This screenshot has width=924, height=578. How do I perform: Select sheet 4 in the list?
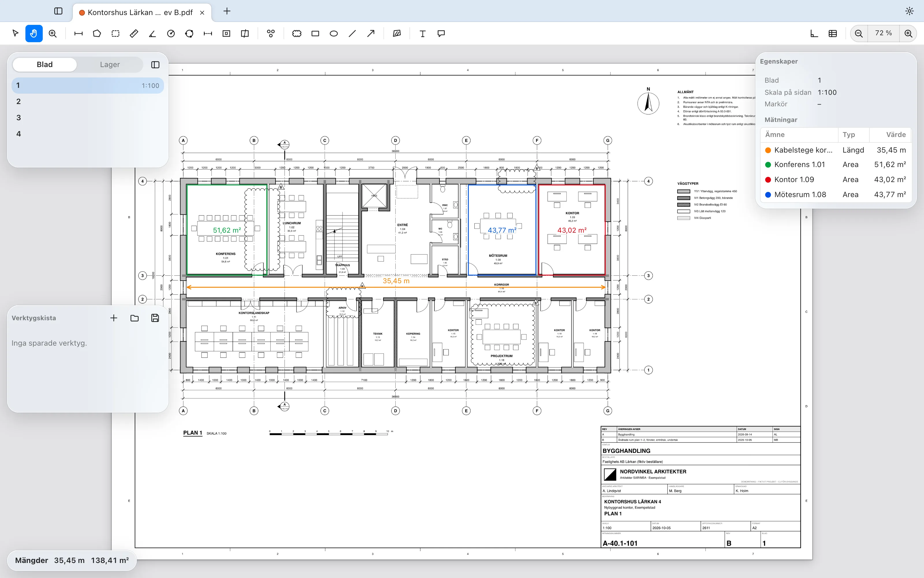pos(88,134)
